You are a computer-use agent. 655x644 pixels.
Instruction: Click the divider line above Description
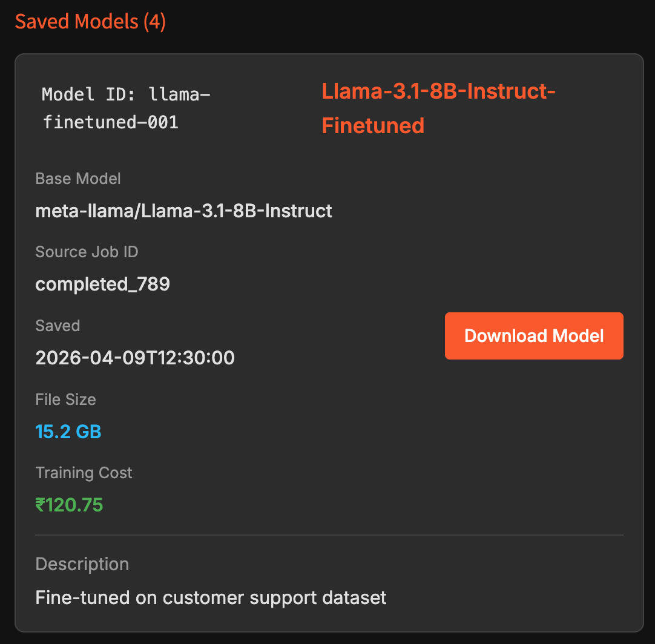[329, 535]
